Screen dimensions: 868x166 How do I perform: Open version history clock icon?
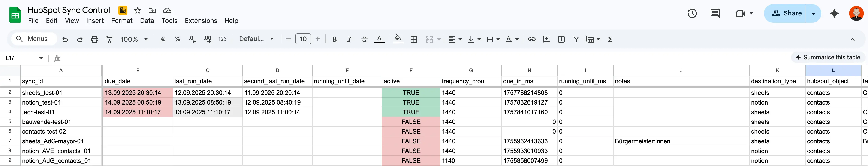692,13
